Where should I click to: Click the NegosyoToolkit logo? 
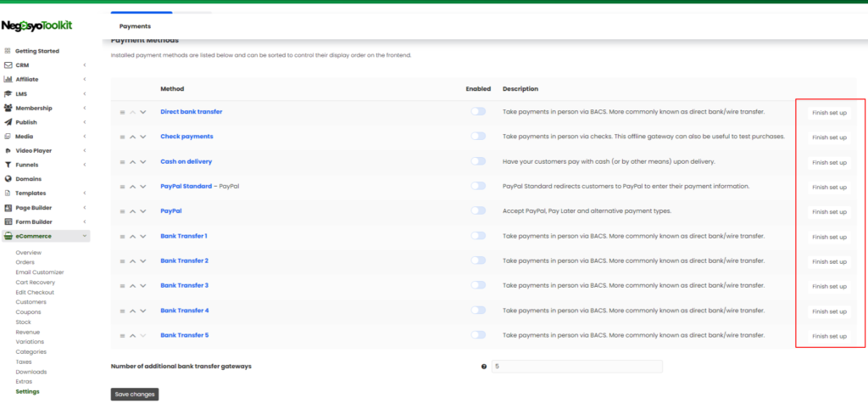coord(37,25)
